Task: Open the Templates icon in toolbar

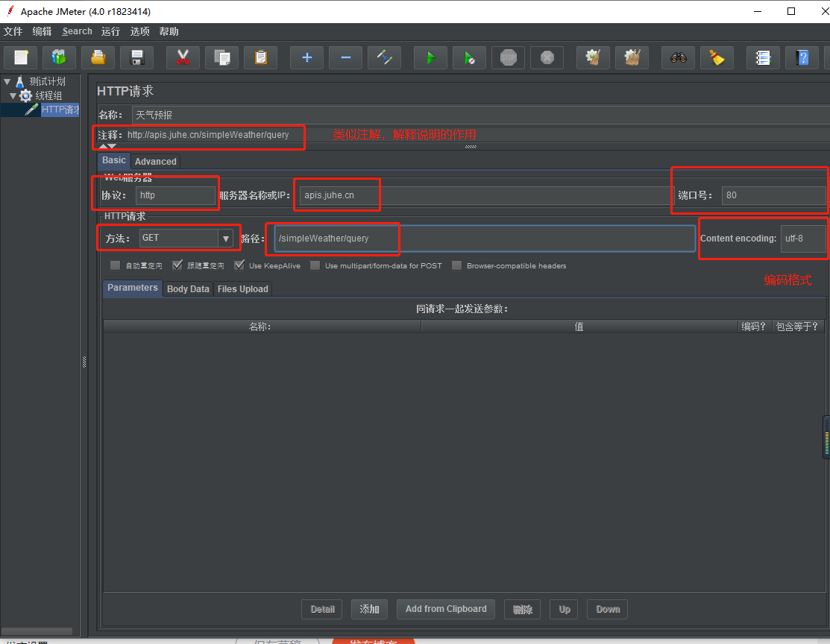Action: [60, 57]
